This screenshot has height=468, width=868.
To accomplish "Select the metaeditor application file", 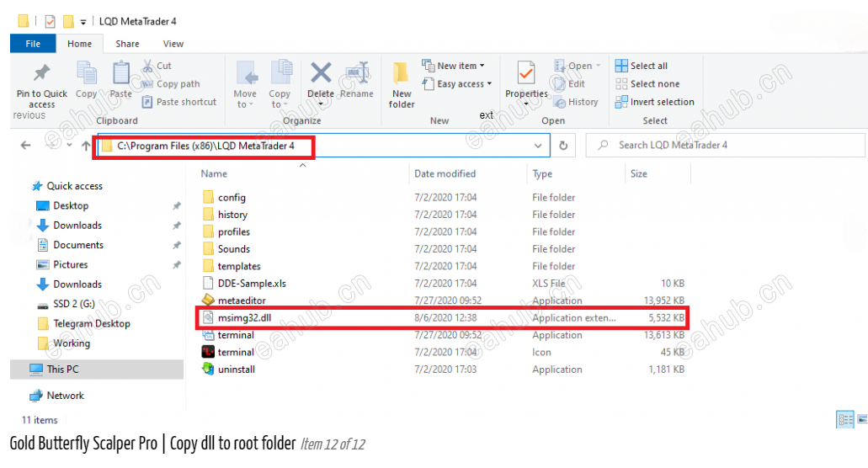I will (x=234, y=300).
